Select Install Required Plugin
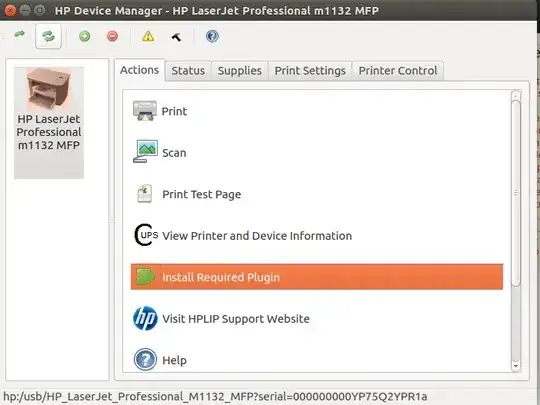Screen dimensions: 540x405 [x=317, y=277]
